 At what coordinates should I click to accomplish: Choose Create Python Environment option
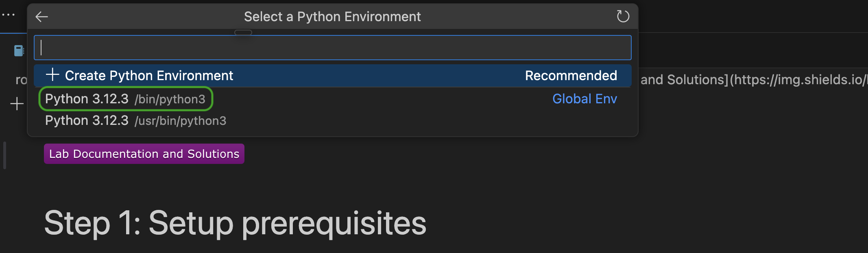coord(149,76)
